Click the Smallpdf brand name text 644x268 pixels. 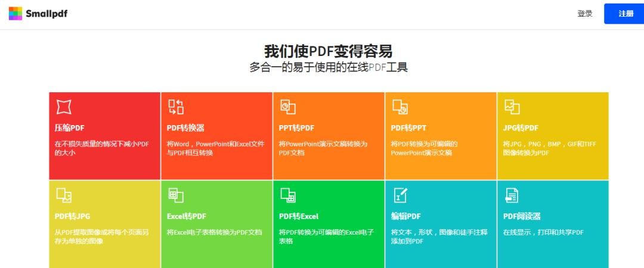coord(47,14)
